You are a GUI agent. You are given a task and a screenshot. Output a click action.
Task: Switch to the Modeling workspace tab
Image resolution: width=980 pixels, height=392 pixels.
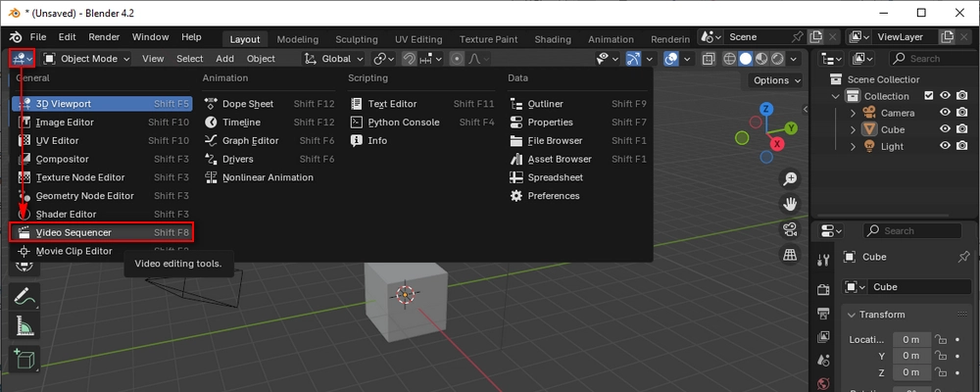298,39
